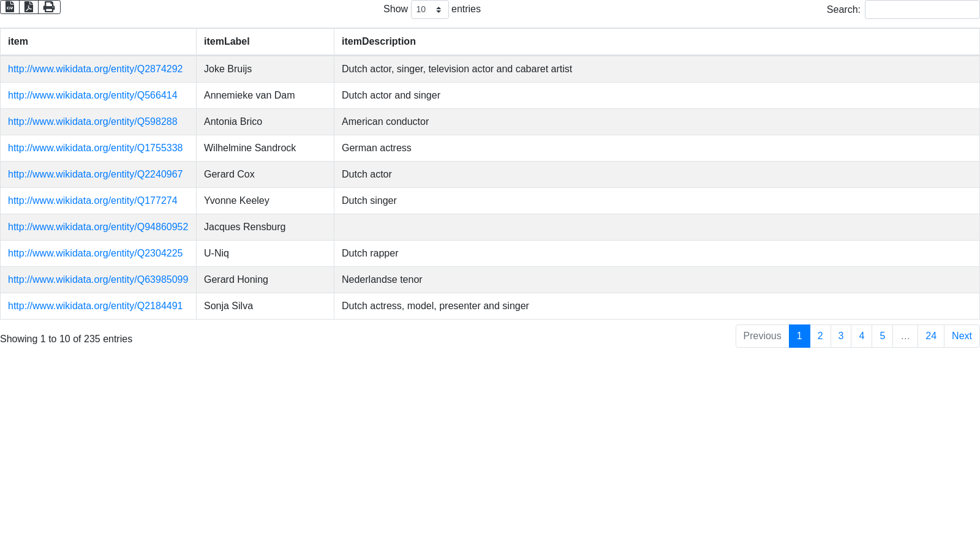Follow the Antonia Brico link Q598288
The height and width of the screenshot is (551, 980).
(92, 122)
